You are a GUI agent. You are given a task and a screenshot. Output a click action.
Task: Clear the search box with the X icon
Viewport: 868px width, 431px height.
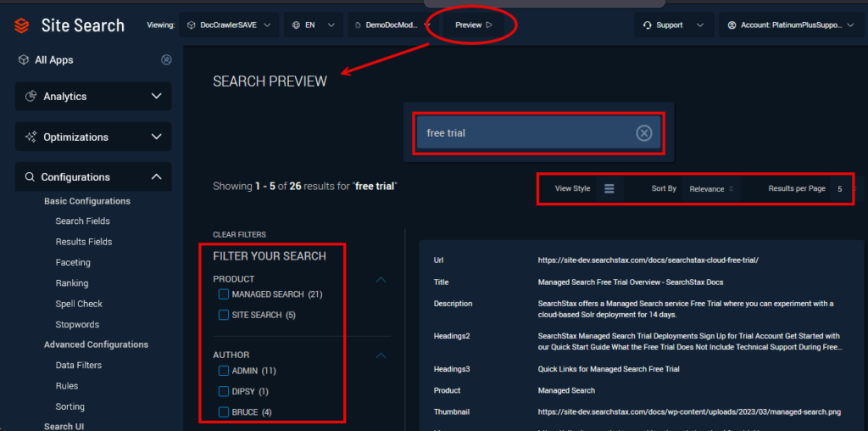[x=643, y=133]
